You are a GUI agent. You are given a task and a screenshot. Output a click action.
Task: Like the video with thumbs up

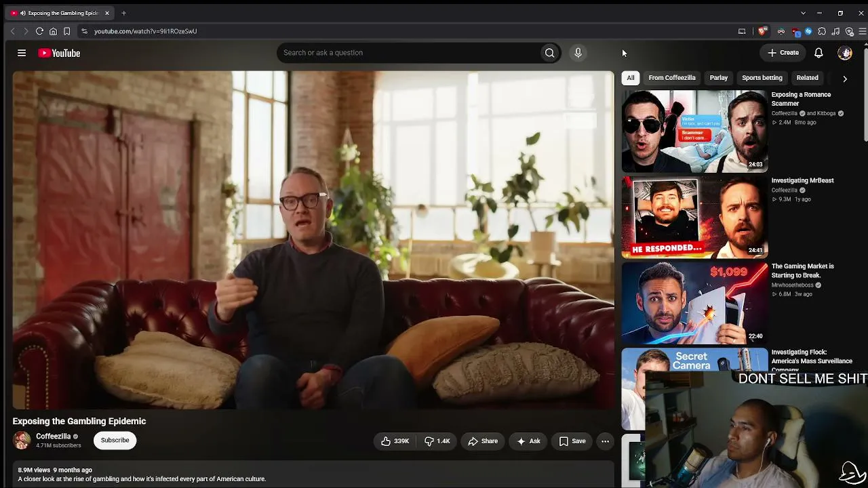click(395, 441)
